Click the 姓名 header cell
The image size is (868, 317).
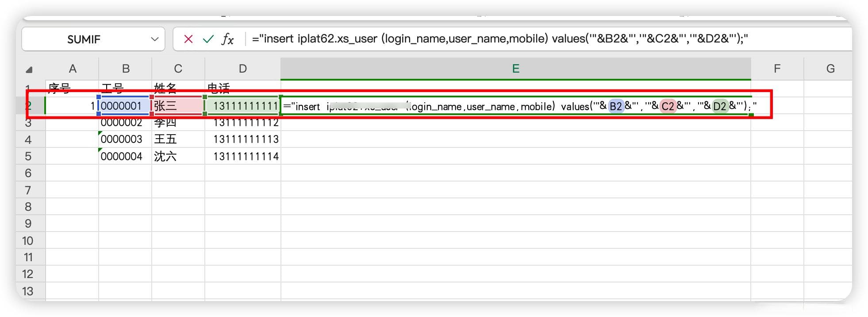click(178, 89)
